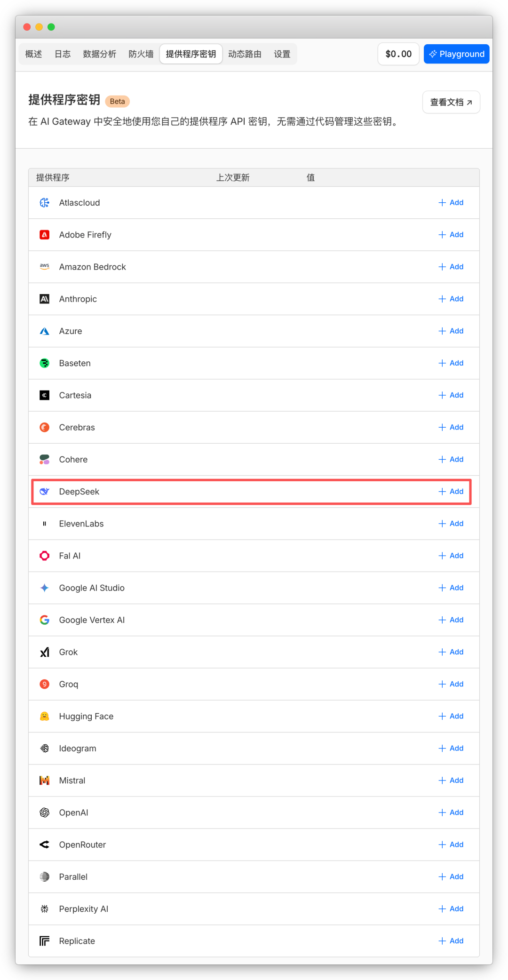
Task: Click the OpenAI logo icon
Action: (44, 812)
